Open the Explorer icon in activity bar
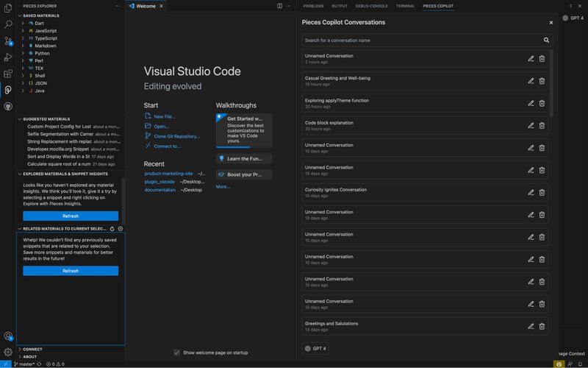Image resolution: width=588 pixels, height=368 pixels. (x=8, y=8)
